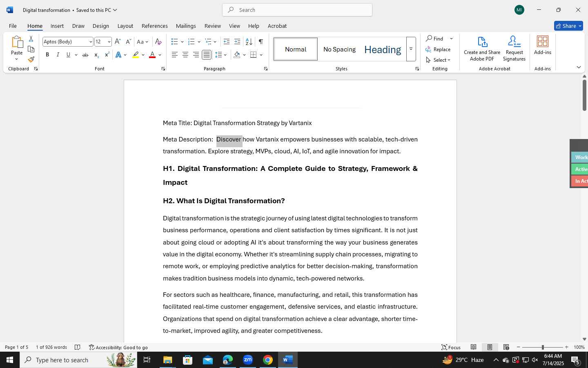Apply subscript formatting

tap(96, 55)
